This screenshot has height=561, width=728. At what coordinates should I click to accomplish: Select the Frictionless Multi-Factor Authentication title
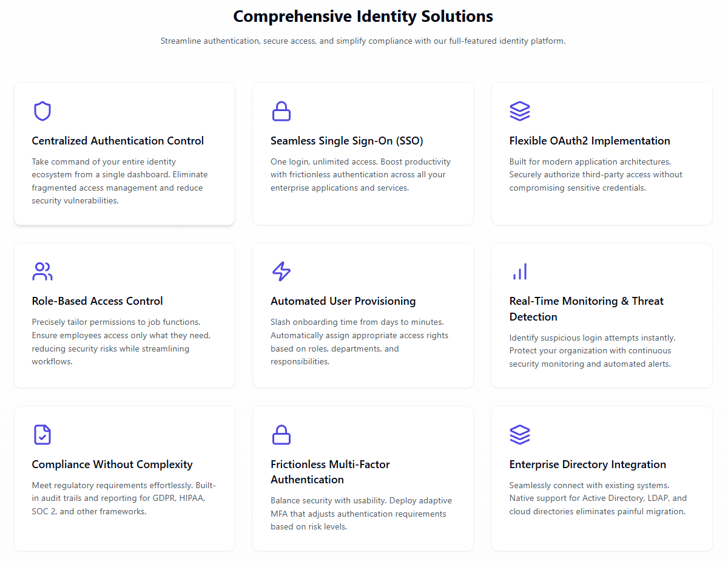330,472
